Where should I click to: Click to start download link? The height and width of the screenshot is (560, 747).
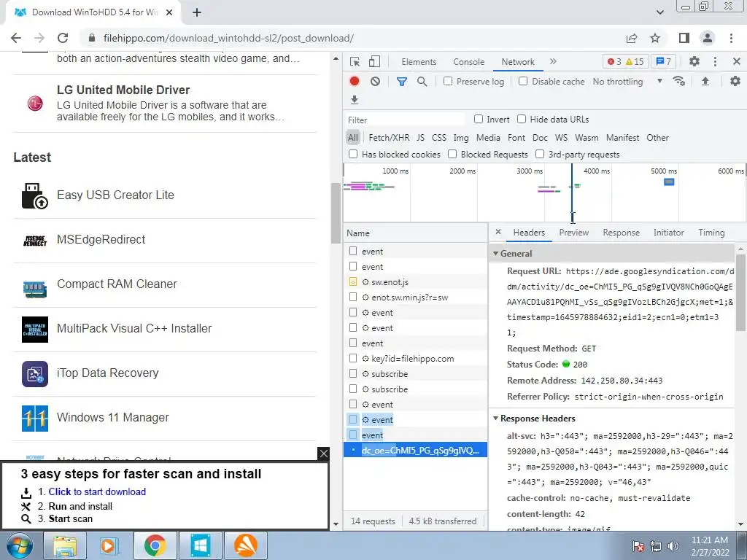[x=97, y=491]
